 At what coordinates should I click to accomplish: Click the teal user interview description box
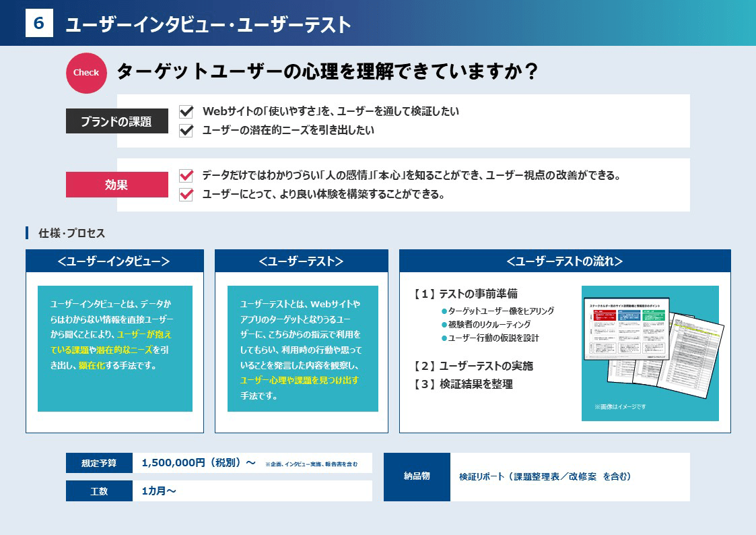(x=114, y=348)
